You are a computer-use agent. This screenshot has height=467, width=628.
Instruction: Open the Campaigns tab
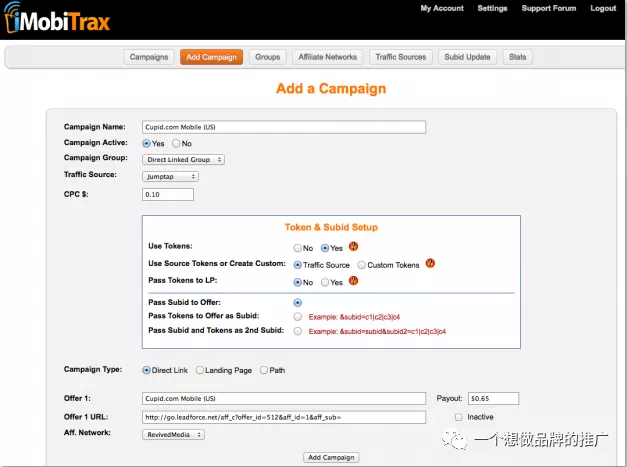[149, 57]
